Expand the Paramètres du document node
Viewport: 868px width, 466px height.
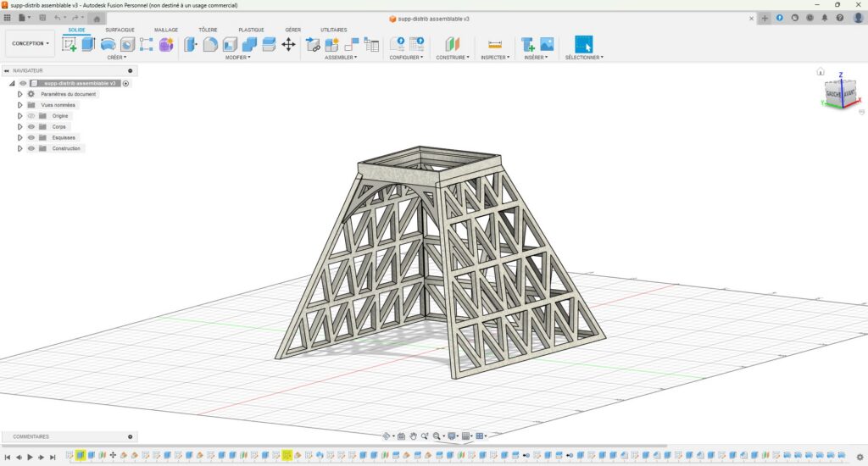point(19,94)
